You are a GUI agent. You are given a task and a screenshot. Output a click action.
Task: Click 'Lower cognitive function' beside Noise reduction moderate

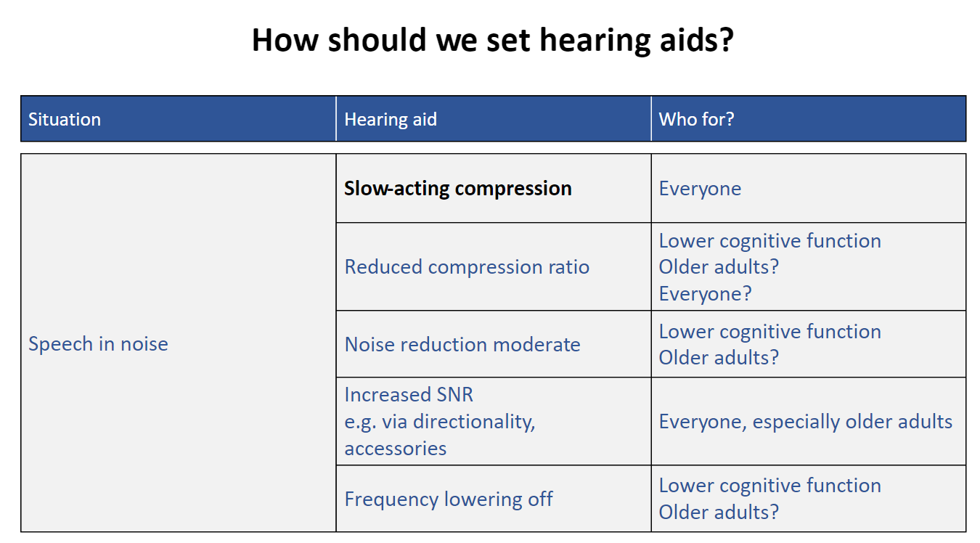click(x=769, y=331)
